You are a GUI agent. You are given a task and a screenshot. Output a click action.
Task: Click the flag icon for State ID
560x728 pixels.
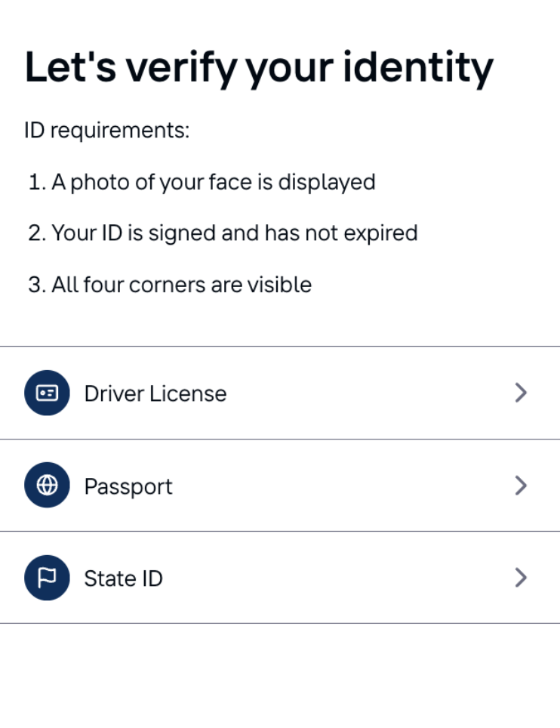click(x=47, y=578)
